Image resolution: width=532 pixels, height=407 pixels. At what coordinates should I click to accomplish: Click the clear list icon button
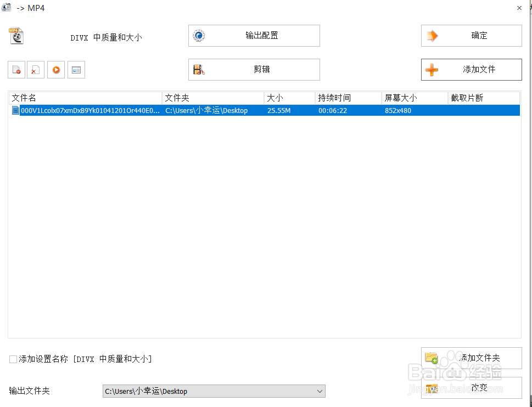(36, 70)
